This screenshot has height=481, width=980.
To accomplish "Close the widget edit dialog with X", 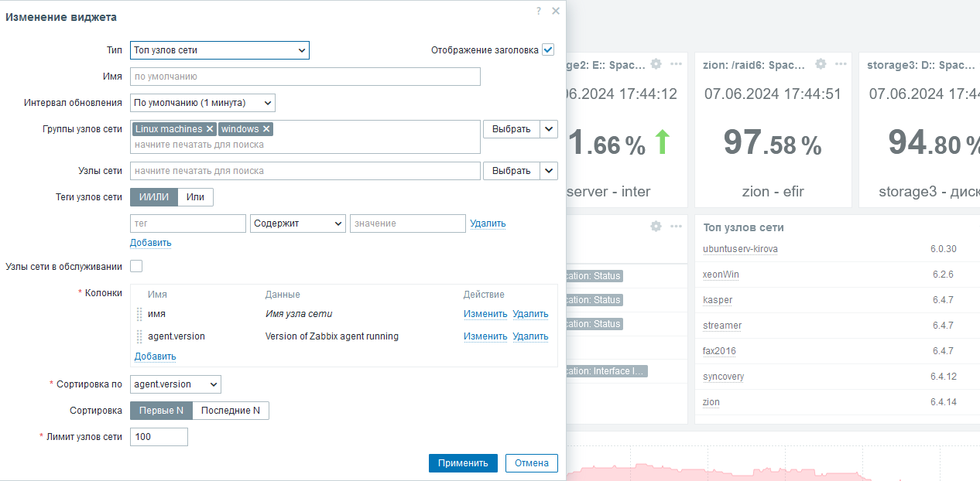I will click(x=556, y=11).
